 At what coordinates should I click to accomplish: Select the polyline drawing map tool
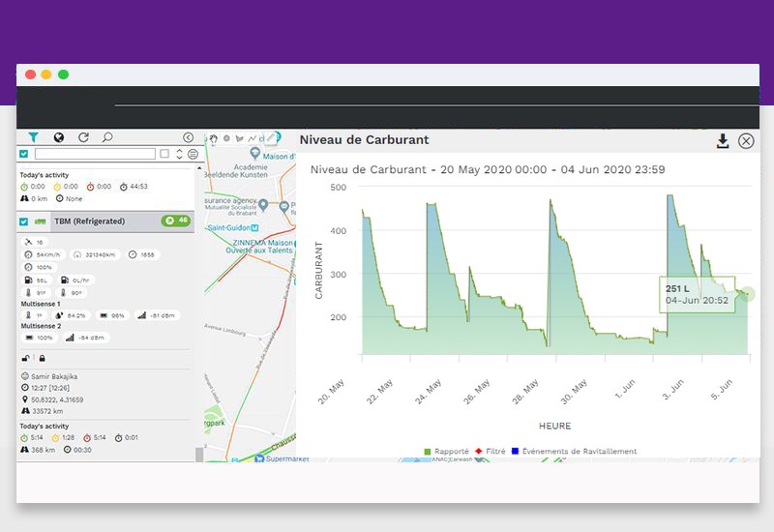pos(253,138)
